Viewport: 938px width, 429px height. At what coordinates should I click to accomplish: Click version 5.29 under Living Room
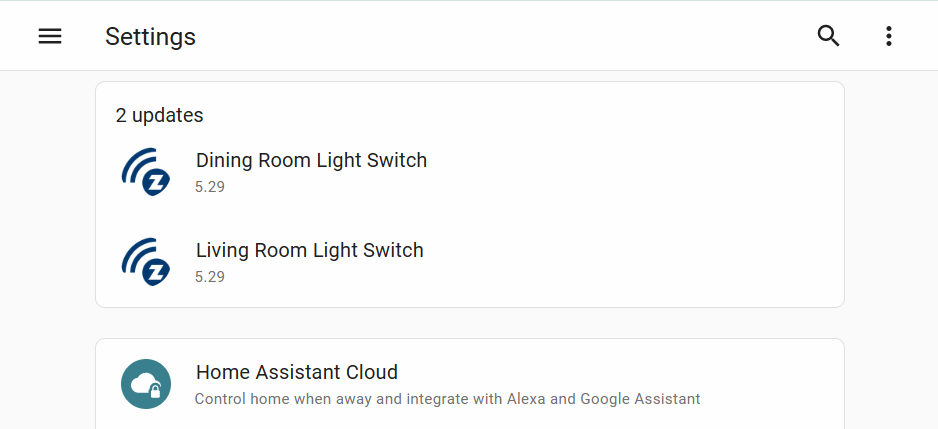click(x=210, y=277)
